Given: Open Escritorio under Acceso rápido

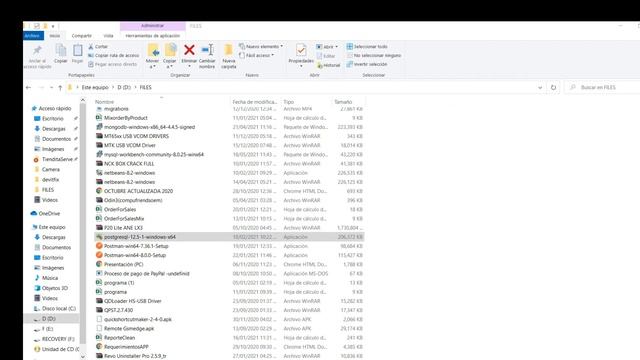Looking at the screenshot, I should [x=49, y=119].
